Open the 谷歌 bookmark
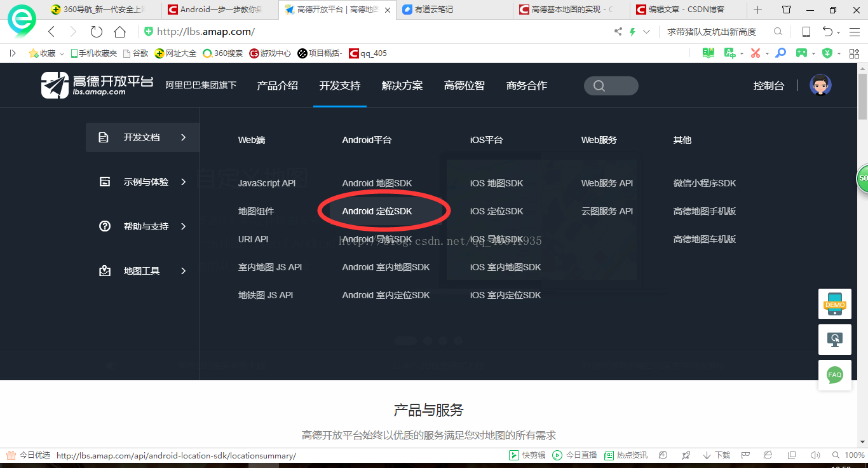Screen dimensions: 868x468 pyautogui.click(x=135, y=53)
